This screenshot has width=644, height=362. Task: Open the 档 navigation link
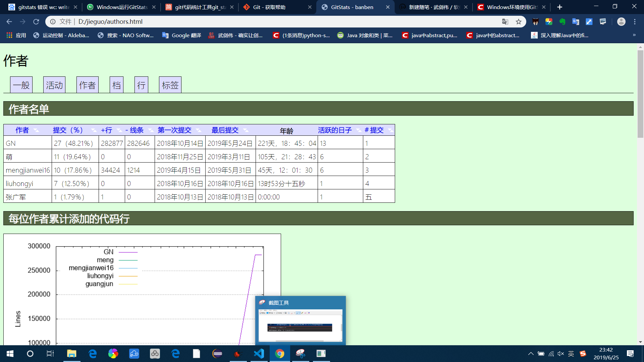click(116, 85)
